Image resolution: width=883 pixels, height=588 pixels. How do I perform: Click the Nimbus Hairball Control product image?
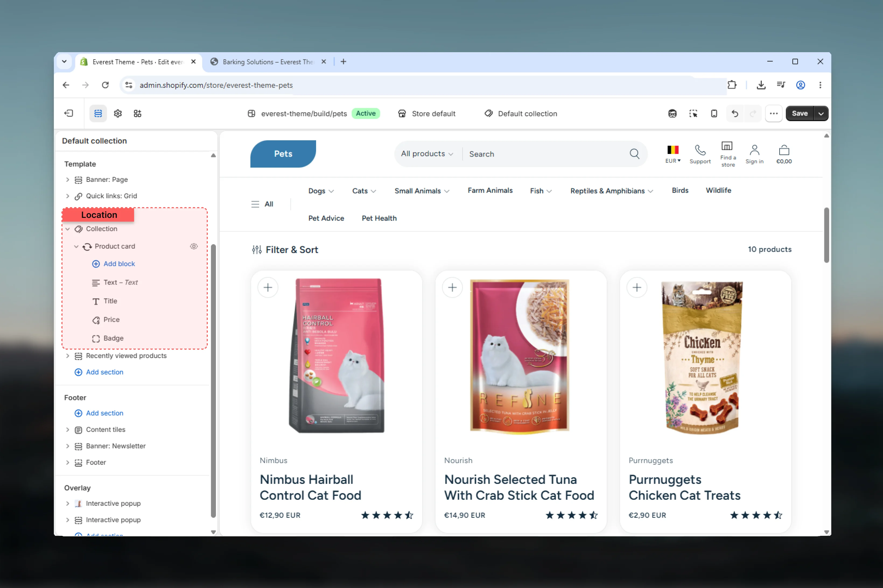(337, 356)
